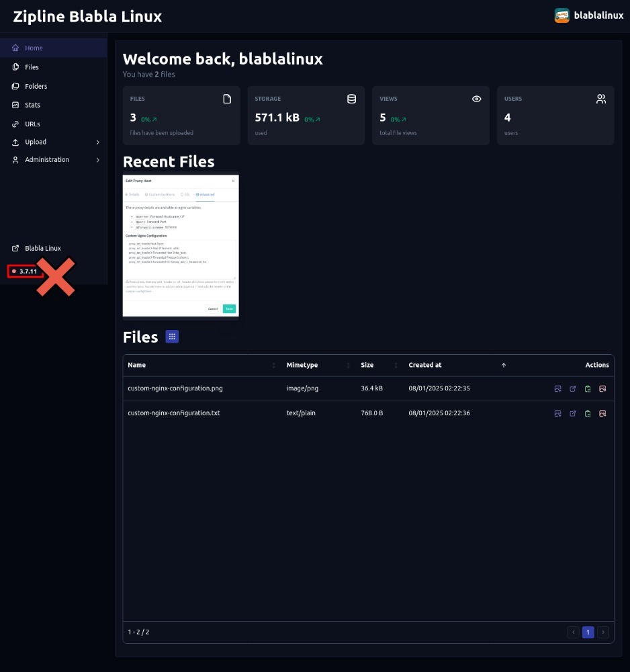The width and height of the screenshot is (630, 672).
Task: Delete custom-nginx-configuration.txt file
Action: click(602, 413)
